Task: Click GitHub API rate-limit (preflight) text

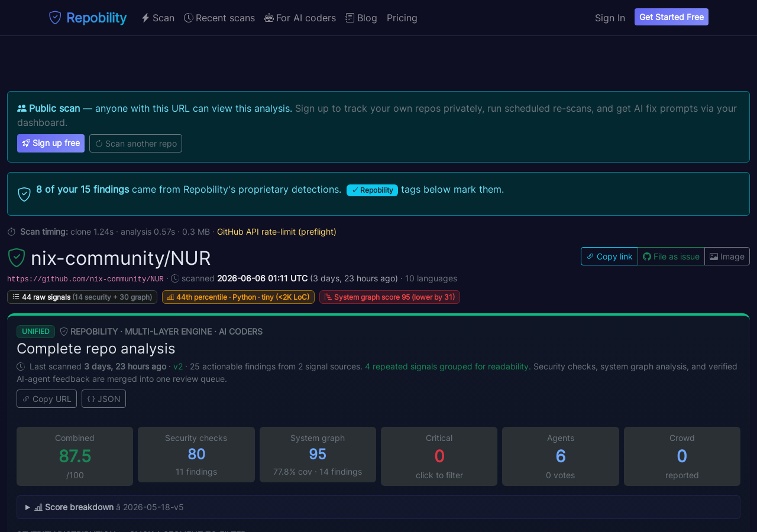Action: click(x=277, y=232)
